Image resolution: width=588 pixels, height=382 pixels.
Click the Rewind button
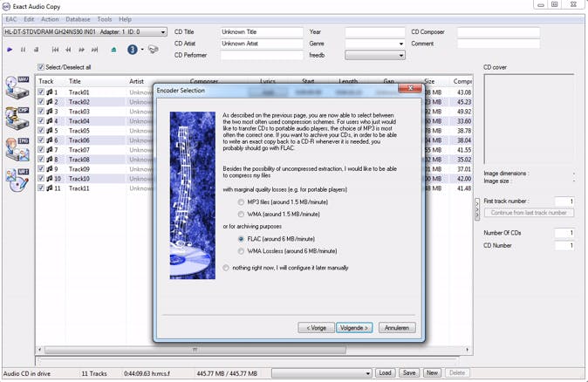[x=68, y=50]
